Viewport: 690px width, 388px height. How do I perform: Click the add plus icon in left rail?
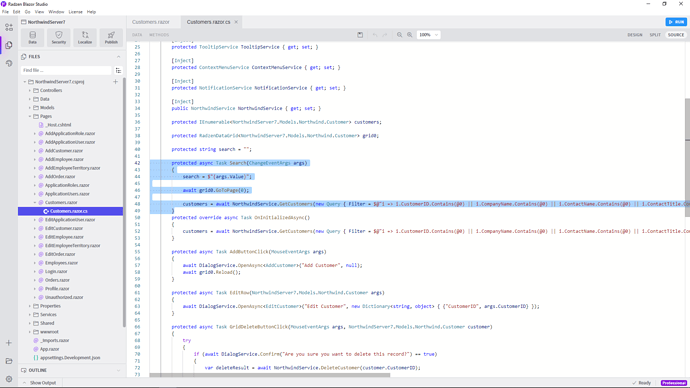(x=9, y=343)
